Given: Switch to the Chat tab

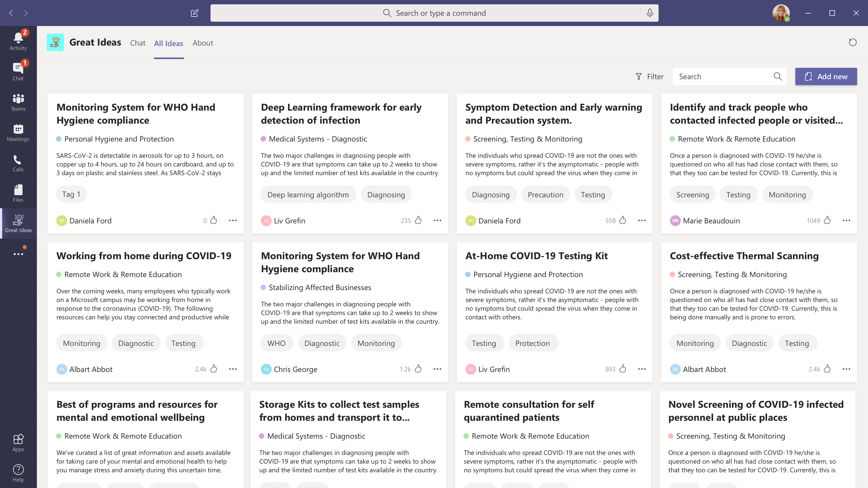Looking at the screenshot, I should [x=138, y=43].
